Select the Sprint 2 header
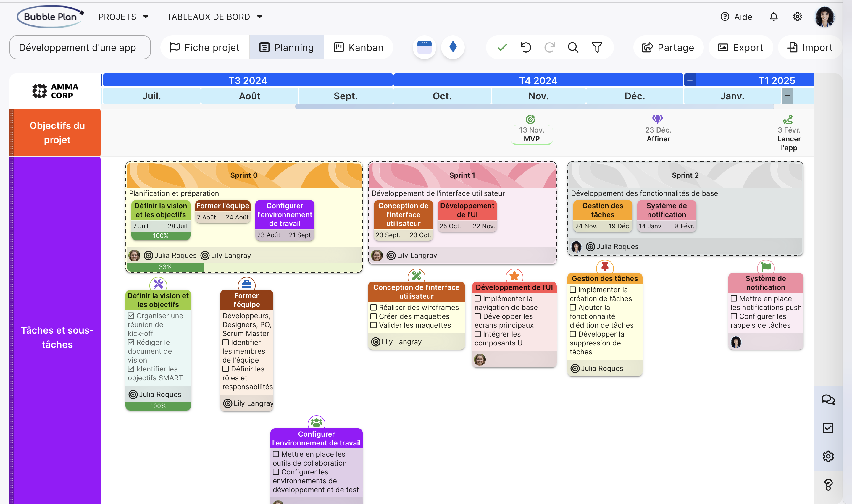The height and width of the screenshot is (504, 852). (x=685, y=175)
